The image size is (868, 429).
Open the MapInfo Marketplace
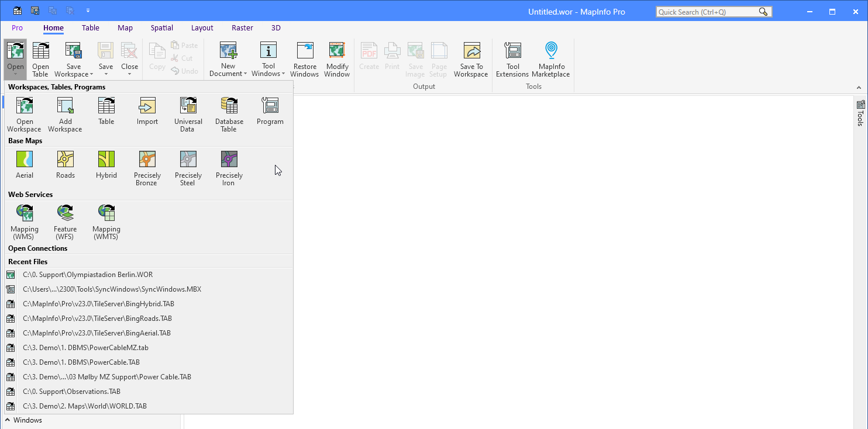(x=550, y=58)
